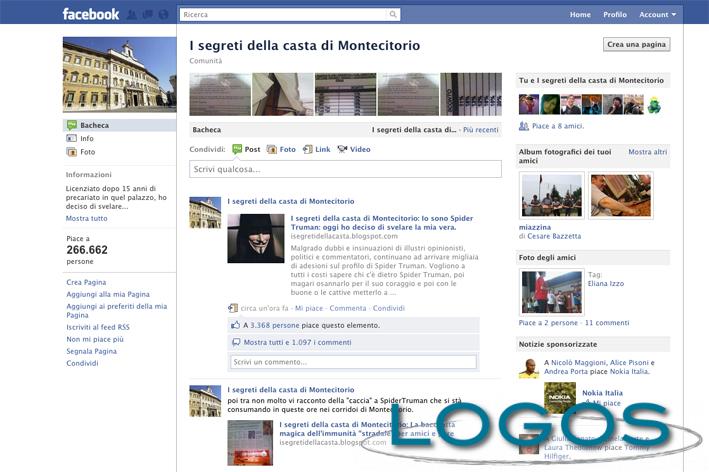Click Aggiungi alla mia Pagina link

[108, 294]
